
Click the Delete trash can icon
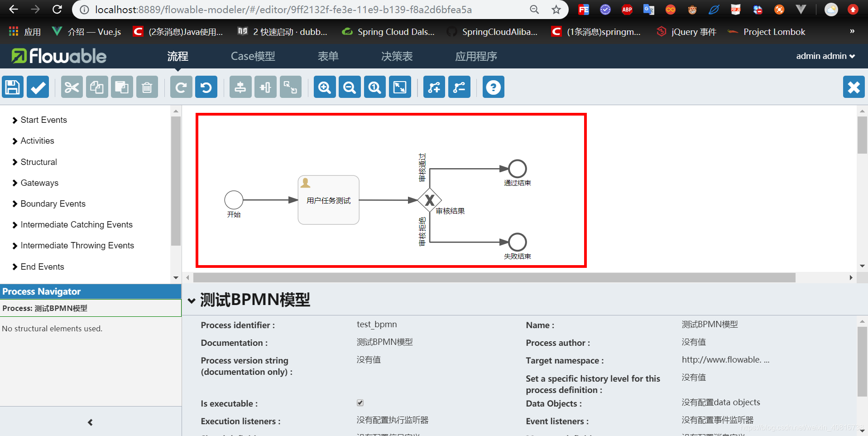click(x=147, y=87)
